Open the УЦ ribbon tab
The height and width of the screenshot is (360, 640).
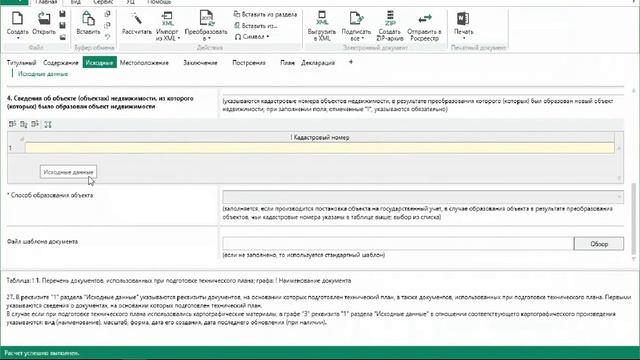(130, 2)
